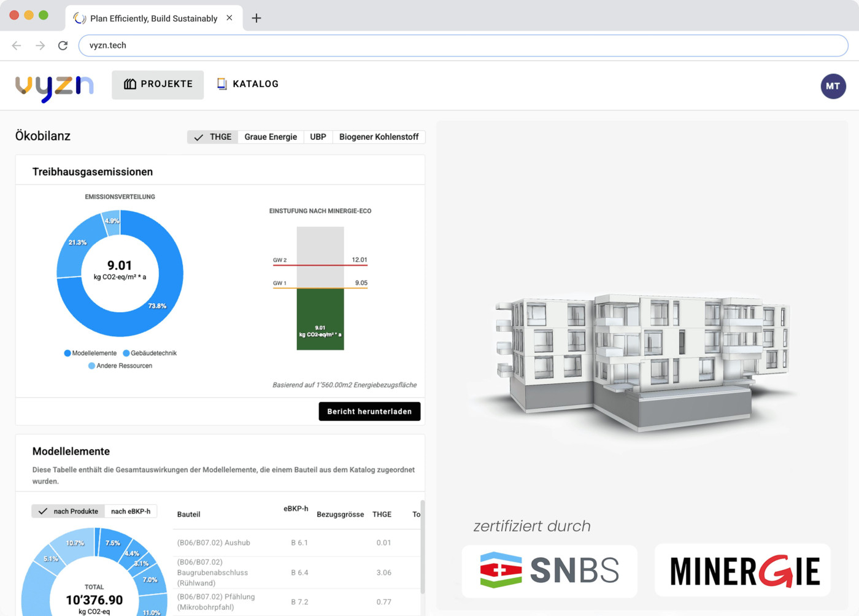Switch to Graue Energie indicator
This screenshot has height=616, width=859.
[271, 137]
